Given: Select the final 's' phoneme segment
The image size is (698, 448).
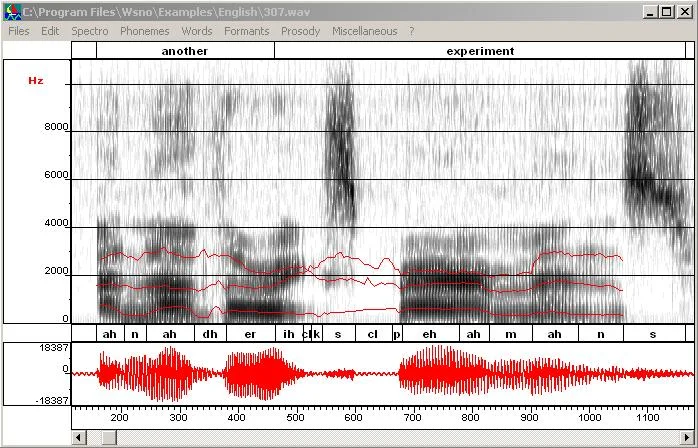Looking at the screenshot, I should click(x=653, y=334).
